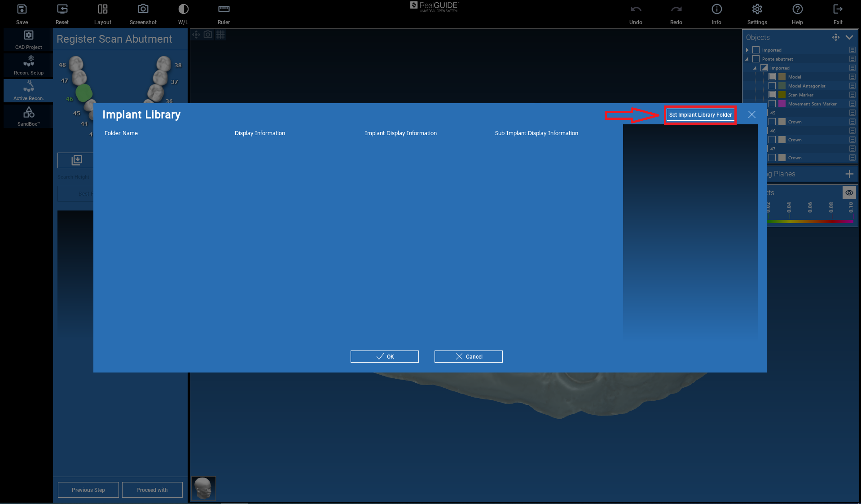The image size is (861, 504).
Task: Collapse the Objects panel with chevron
Action: (x=849, y=37)
